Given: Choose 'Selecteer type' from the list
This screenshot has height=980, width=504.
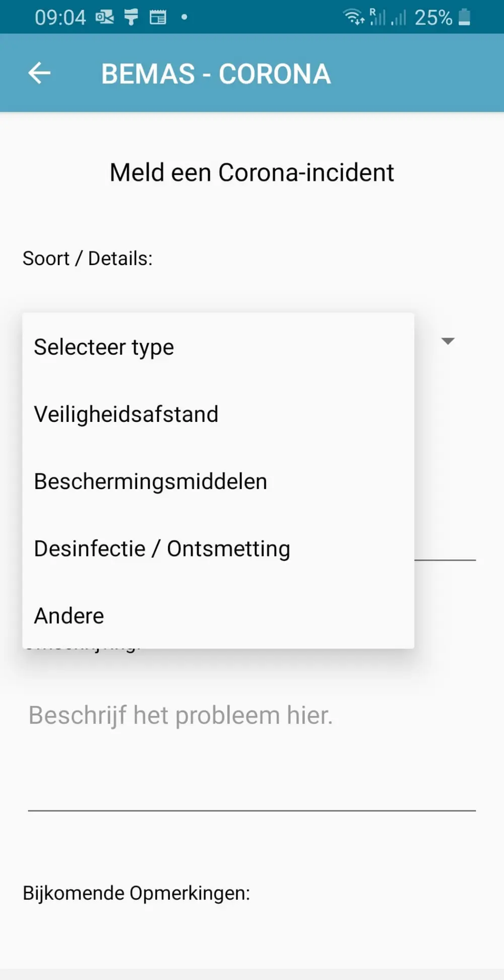Looking at the screenshot, I should tap(103, 346).
